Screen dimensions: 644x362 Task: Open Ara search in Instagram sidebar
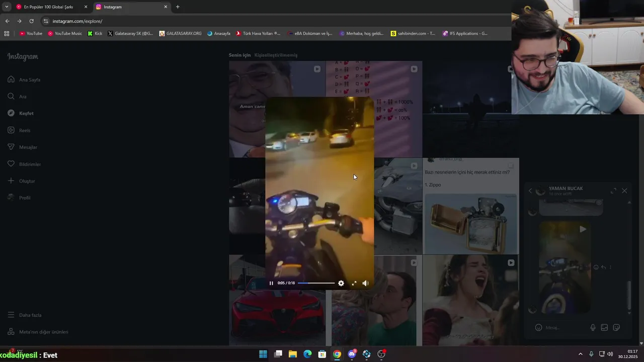[17, 97]
